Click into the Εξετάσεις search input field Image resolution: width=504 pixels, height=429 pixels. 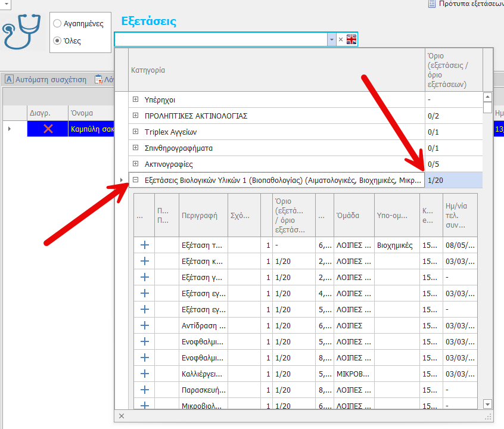[x=221, y=39]
